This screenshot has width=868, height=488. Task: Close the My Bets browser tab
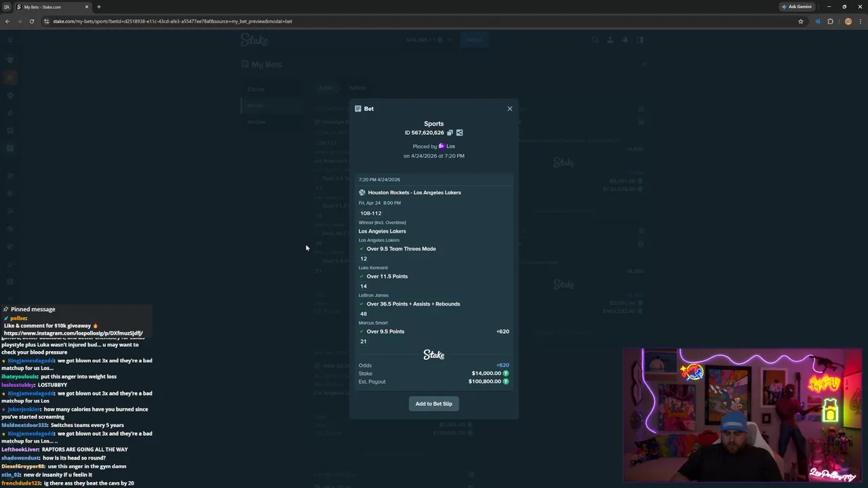tap(87, 7)
